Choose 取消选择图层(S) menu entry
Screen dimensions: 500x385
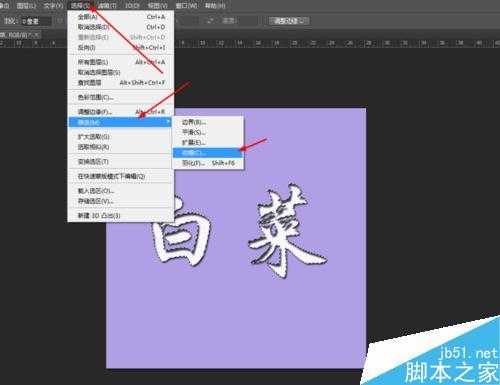121,72
